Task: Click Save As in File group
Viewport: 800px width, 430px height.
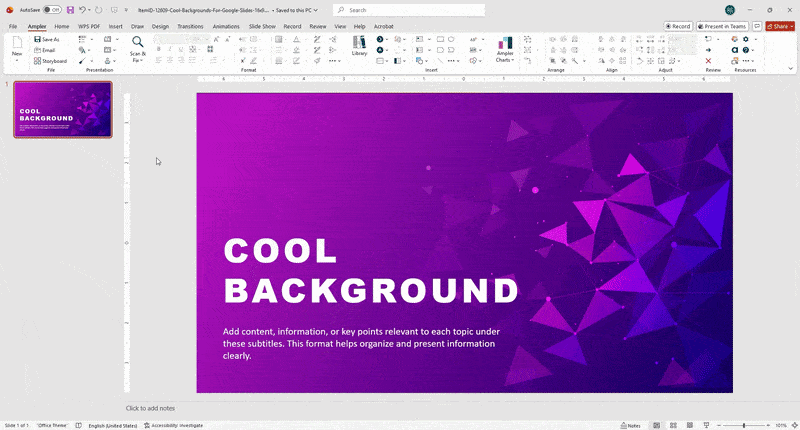Action: point(47,39)
